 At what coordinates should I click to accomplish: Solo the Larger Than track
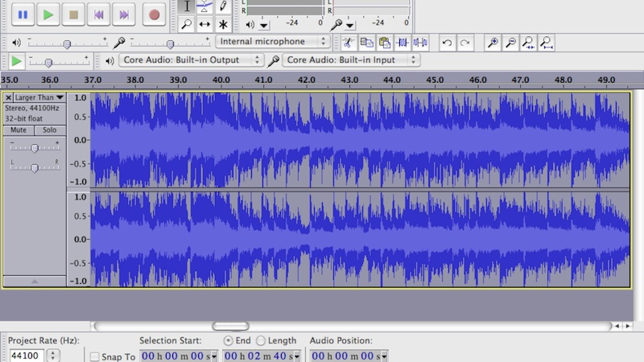coord(50,130)
